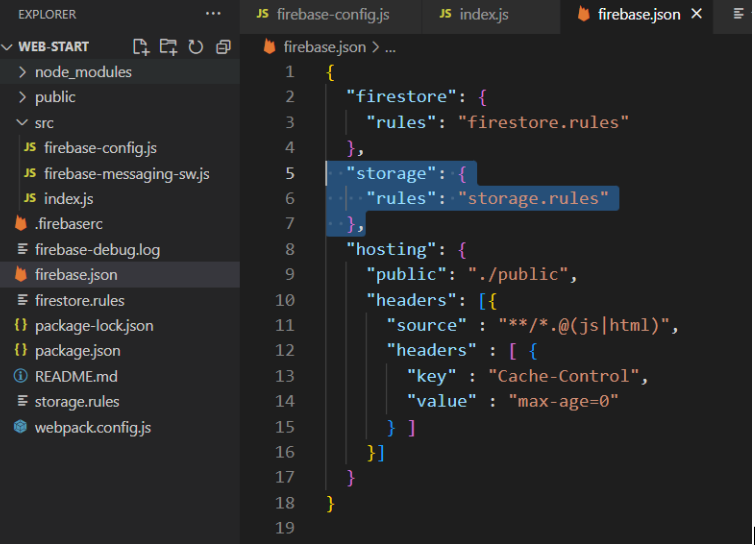755x545 pixels.
Task: Click the JS icon on index.js tab
Action: point(445,13)
